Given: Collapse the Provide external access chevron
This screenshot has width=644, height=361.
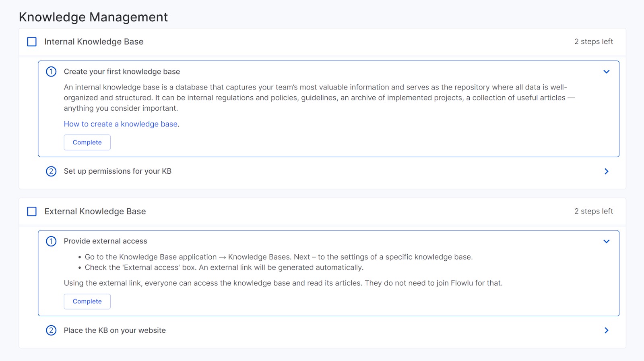Looking at the screenshot, I should 606,241.
